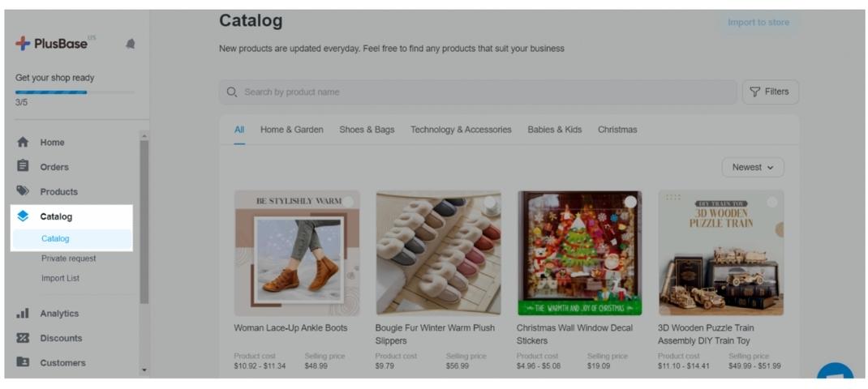Click the Orders clipboard icon

23,166
